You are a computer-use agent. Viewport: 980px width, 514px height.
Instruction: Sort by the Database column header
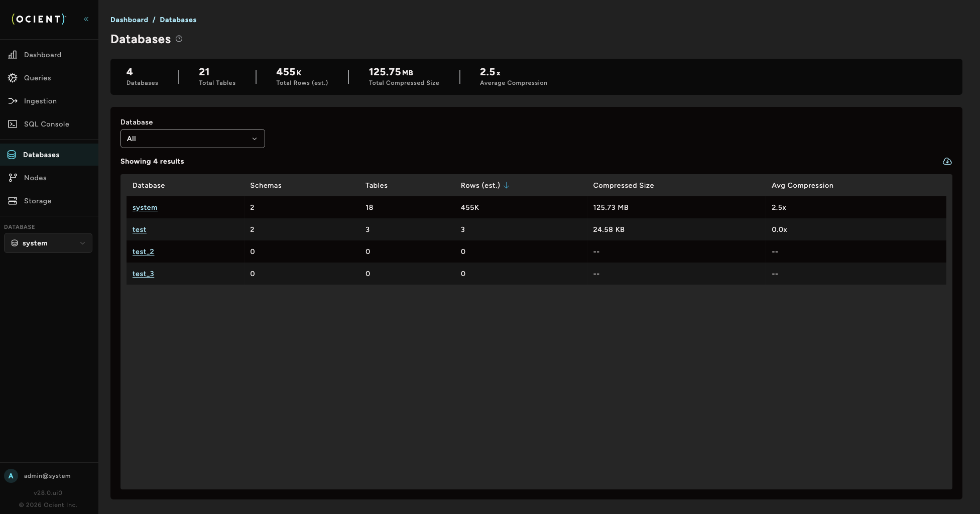tap(149, 185)
